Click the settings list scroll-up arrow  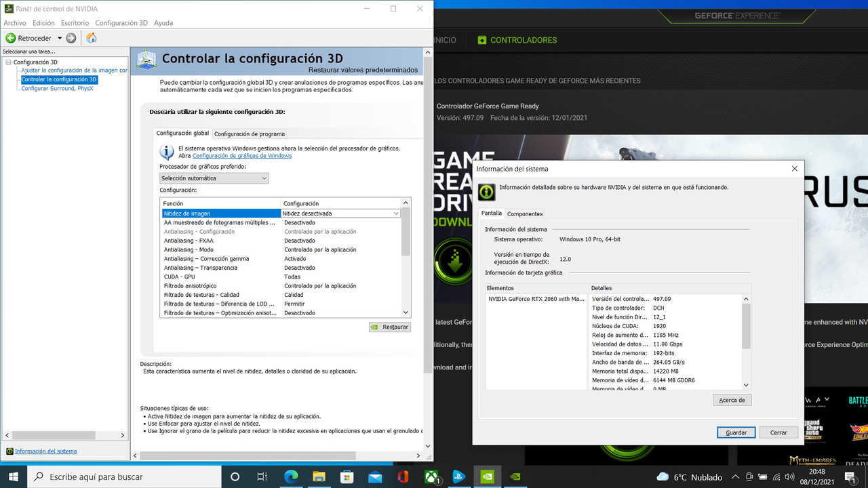(x=406, y=203)
